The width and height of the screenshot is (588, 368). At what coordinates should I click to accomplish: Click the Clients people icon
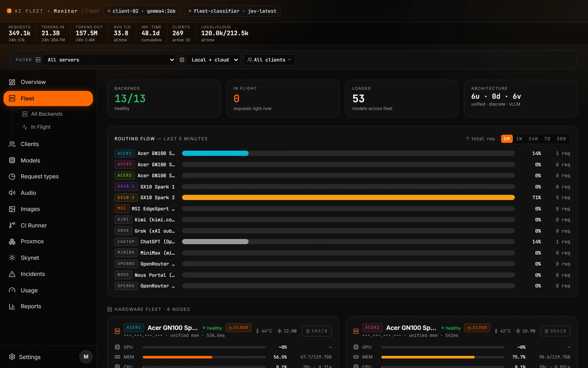[x=12, y=144]
